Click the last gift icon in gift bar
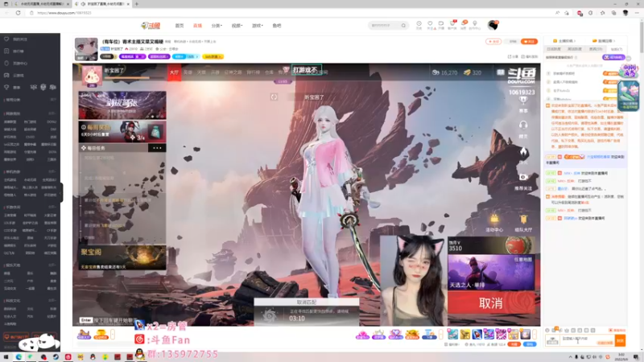This screenshot has height=362, width=644. coord(526,334)
